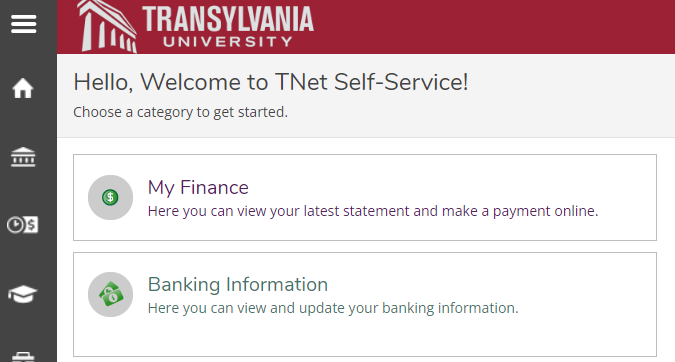The image size is (675, 362).
Task: Open the hamburger navigation menu
Action: pyautogui.click(x=23, y=24)
